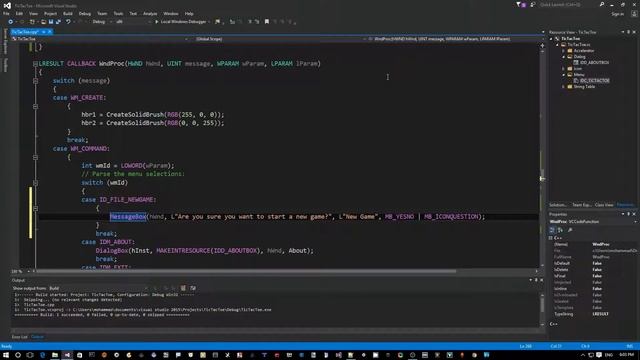Open the Debug configuration dropdown
640x360 pixels.
[x=102, y=22]
